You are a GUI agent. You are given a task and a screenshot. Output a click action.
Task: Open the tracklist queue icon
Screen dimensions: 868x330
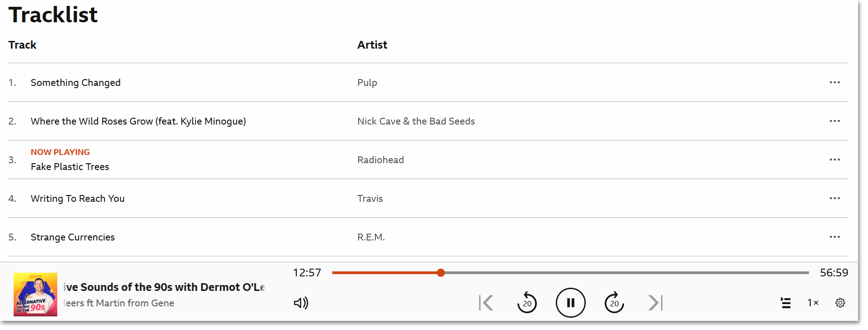[786, 303]
